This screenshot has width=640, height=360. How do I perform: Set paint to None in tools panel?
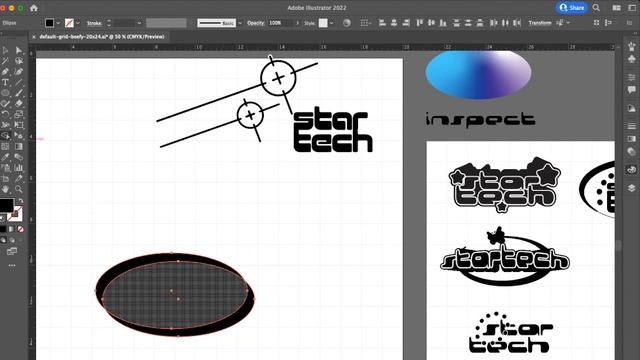tap(20, 229)
